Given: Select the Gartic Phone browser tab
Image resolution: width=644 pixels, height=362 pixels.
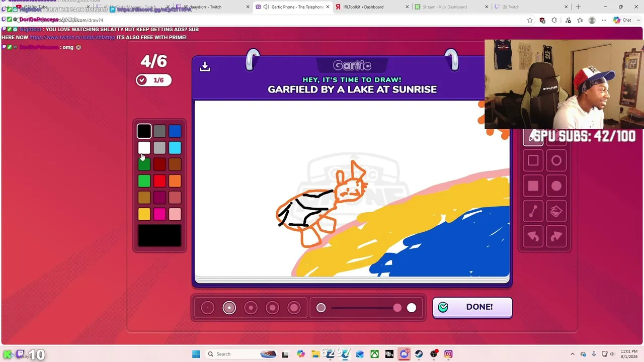Looking at the screenshot, I should coord(292,7).
